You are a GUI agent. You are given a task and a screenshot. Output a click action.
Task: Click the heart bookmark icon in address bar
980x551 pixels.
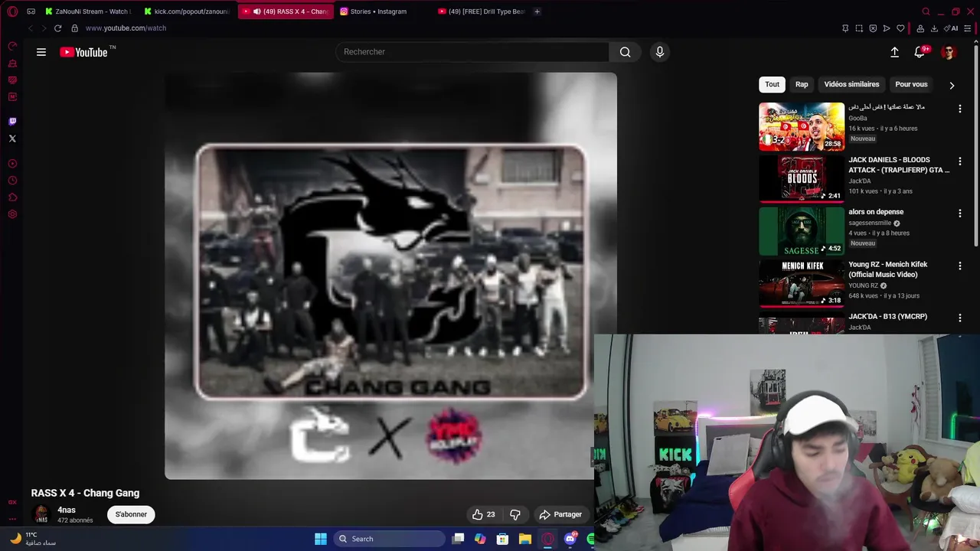pyautogui.click(x=900, y=28)
